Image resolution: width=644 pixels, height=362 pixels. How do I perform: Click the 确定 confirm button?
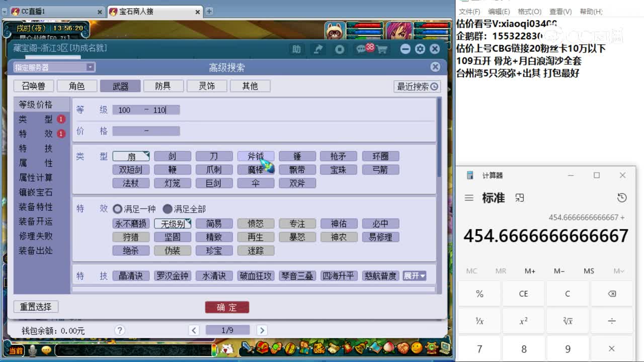point(227,307)
